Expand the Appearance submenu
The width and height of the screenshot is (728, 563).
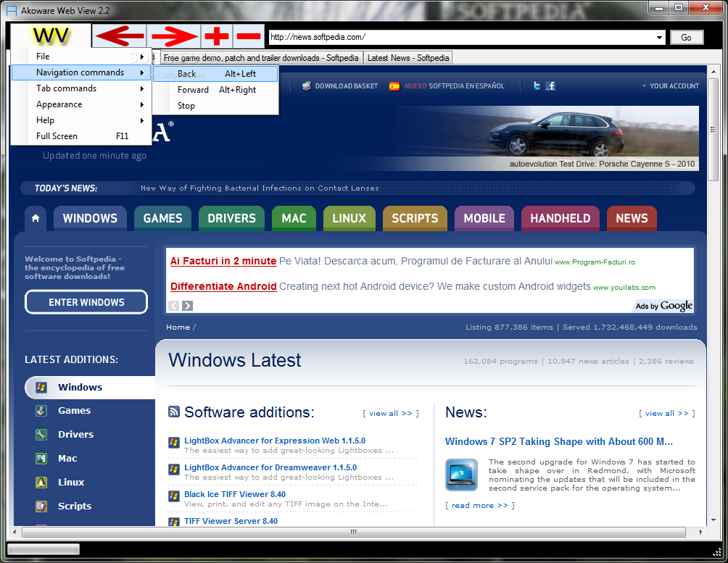(x=81, y=104)
